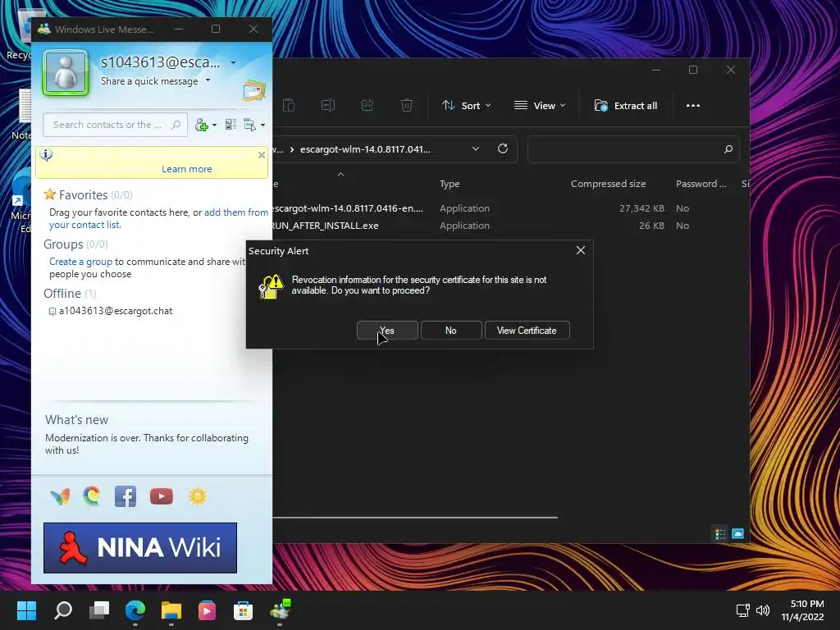Dismiss the yellow info banner

[262, 155]
